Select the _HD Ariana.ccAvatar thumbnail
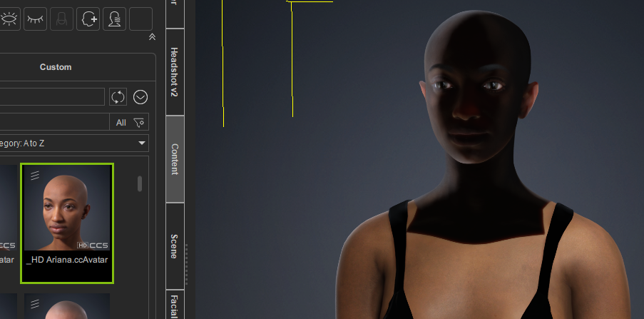The width and height of the screenshot is (644, 319). (x=67, y=222)
